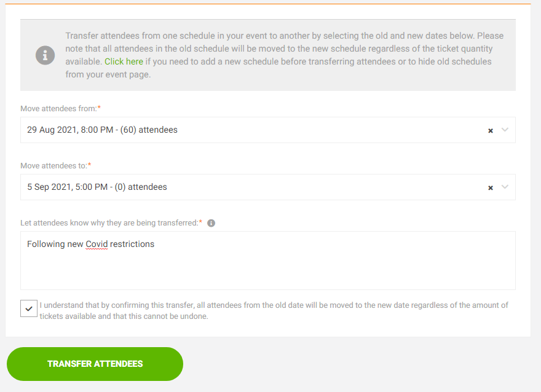541x392 pixels.
Task: Click the large info icon in notice banner
Action: click(45, 55)
